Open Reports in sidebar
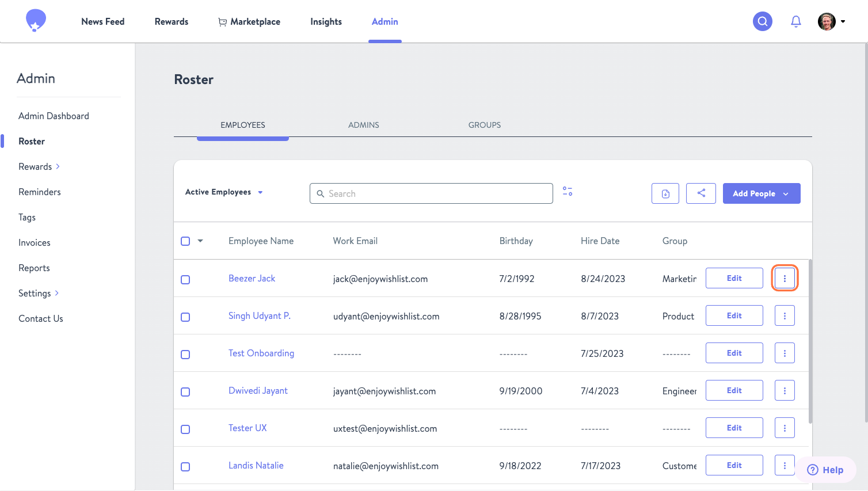 tap(34, 268)
